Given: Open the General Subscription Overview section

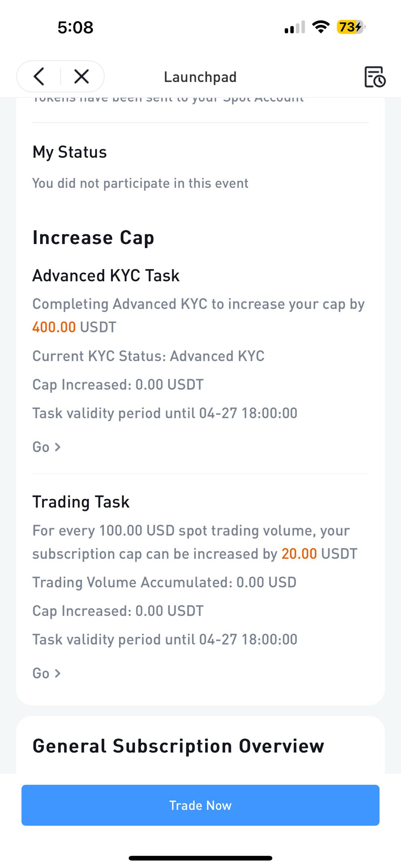Looking at the screenshot, I should click(x=178, y=746).
